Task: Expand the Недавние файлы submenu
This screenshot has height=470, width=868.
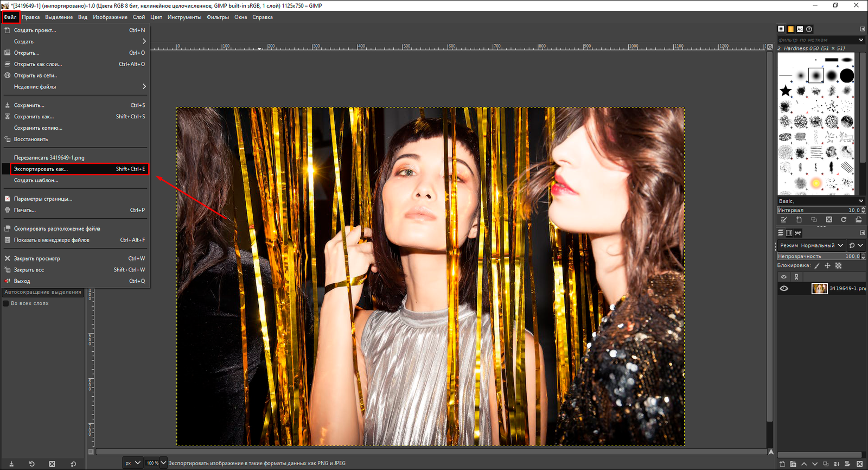Action: click(x=75, y=87)
